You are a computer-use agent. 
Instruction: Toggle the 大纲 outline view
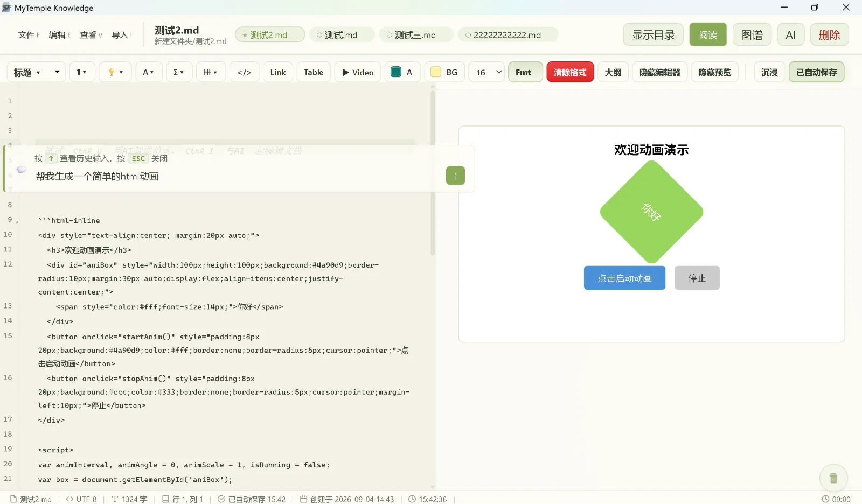[613, 72]
